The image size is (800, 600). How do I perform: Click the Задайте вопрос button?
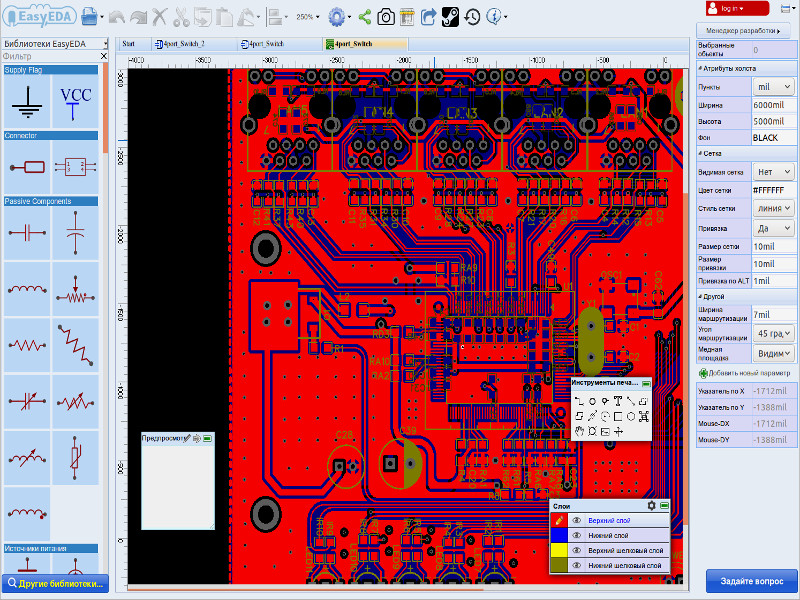(x=751, y=581)
